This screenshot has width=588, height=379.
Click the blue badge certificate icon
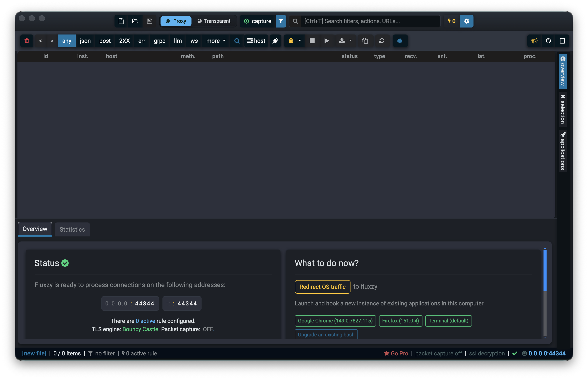tap(400, 41)
